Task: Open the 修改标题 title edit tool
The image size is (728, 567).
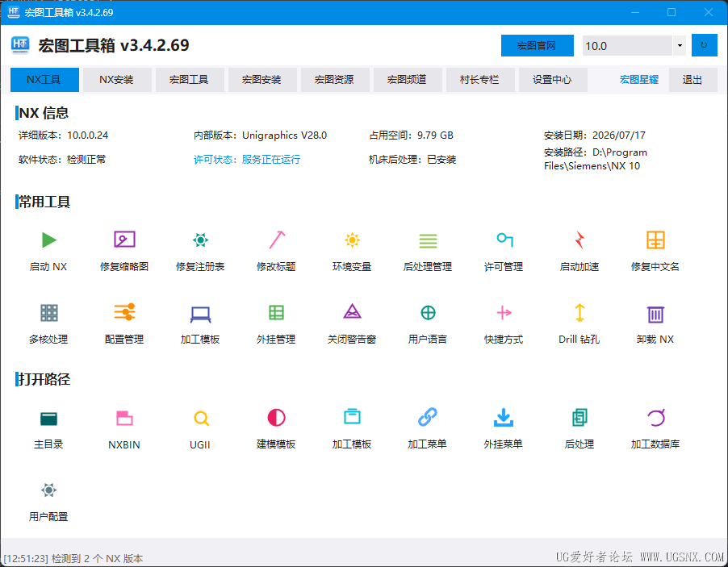Action: coord(277,240)
